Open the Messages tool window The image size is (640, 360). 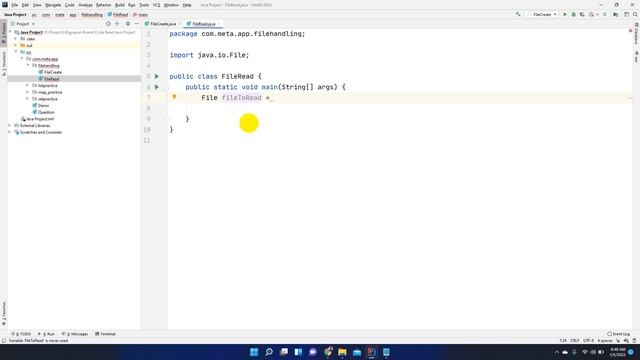tap(75, 334)
